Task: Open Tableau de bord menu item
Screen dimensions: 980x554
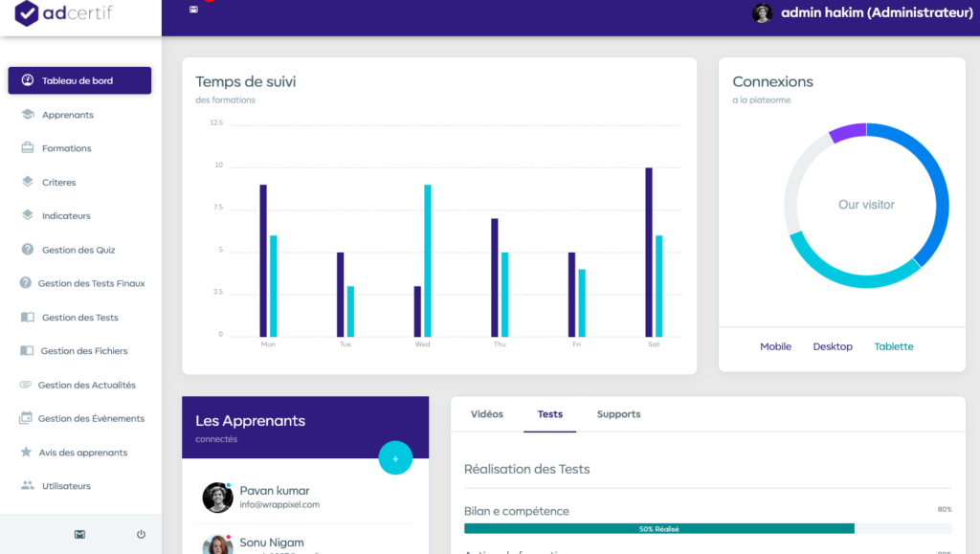Action: point(79,80)
